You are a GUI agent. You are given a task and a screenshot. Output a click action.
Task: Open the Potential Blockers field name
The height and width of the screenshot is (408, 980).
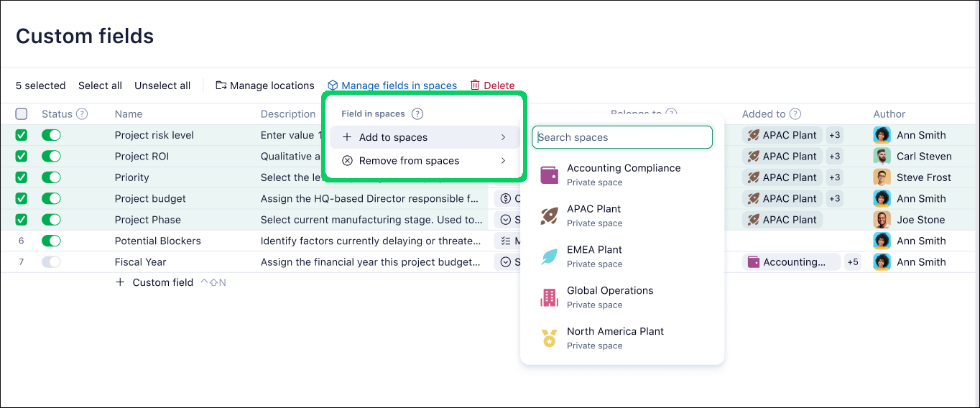(158, 241)
